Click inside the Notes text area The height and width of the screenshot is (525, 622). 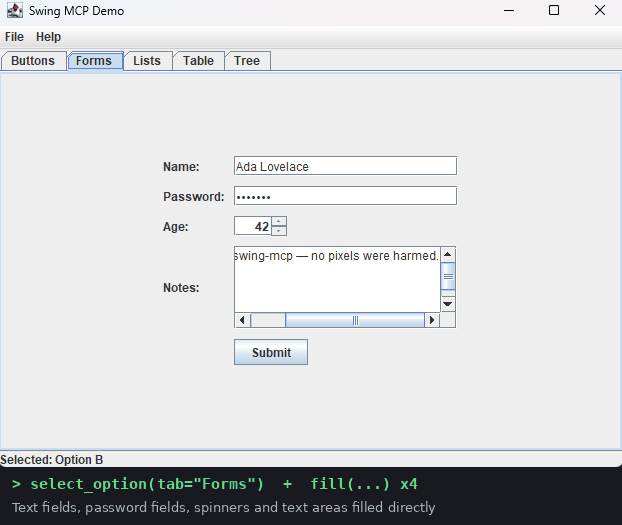(337, 280)
